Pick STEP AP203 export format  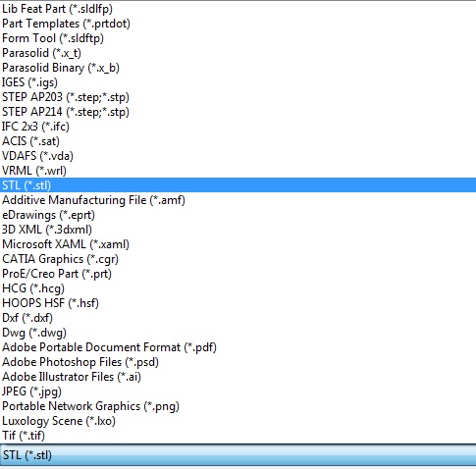pos(238,97)
